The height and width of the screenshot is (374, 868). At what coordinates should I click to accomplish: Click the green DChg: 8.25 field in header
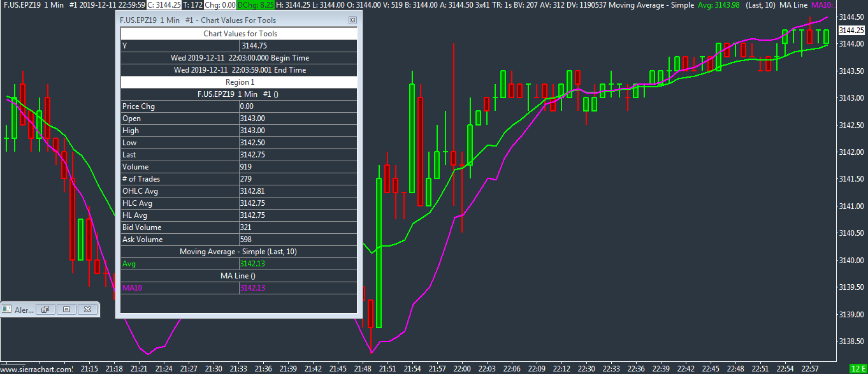[256, 5]
